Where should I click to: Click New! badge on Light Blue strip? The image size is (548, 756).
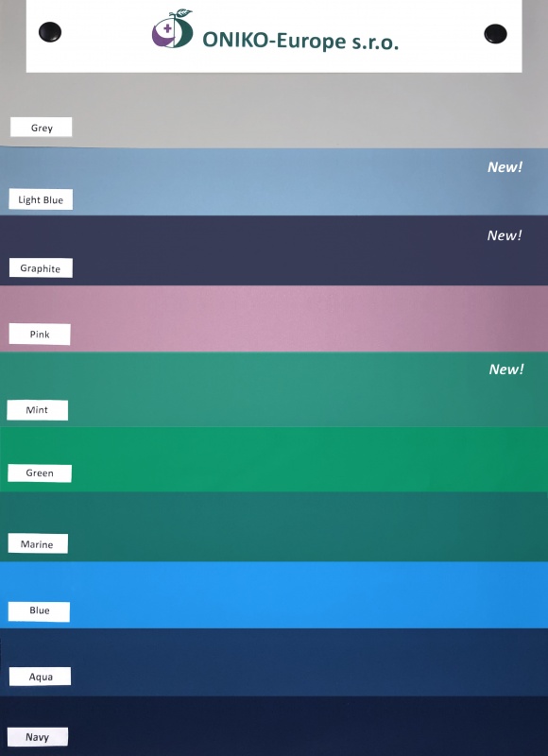pos(505,167)
